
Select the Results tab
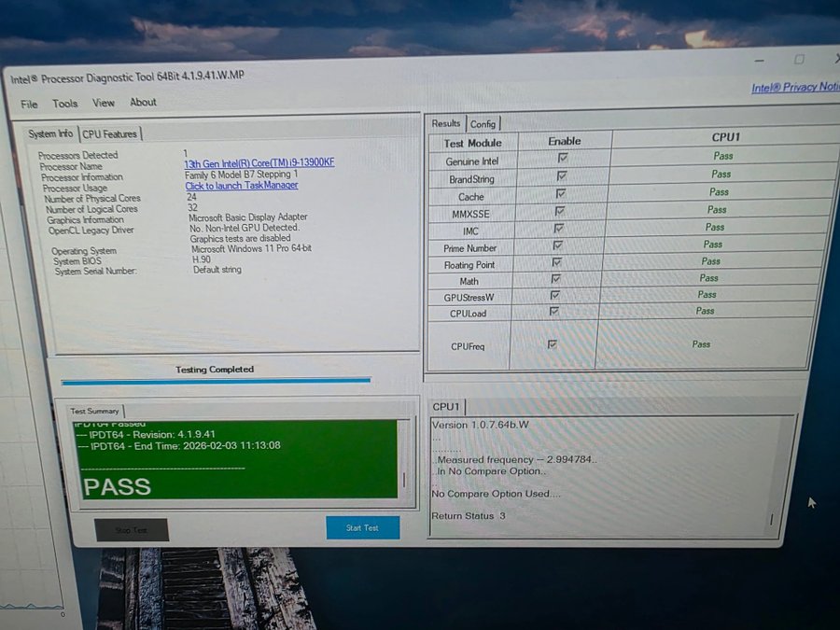pyautogui.click(x=446, y=123)
